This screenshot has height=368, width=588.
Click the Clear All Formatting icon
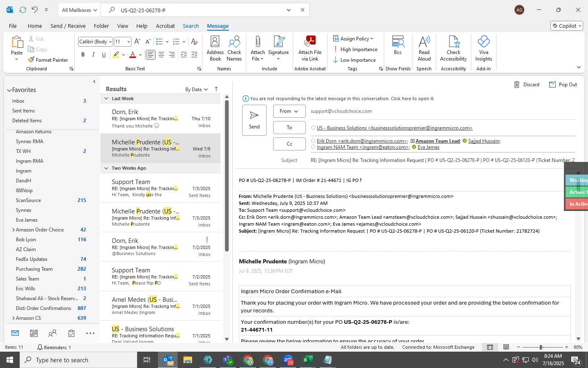[194, 42]
